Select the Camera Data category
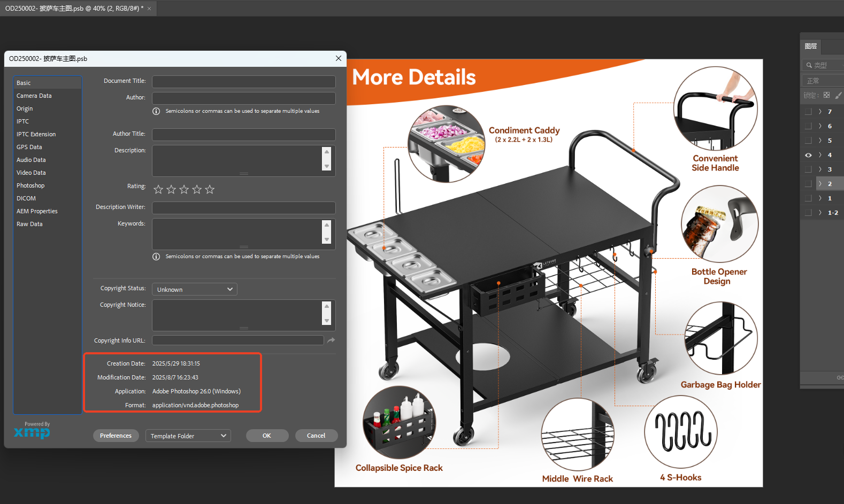 click(34, 96)
